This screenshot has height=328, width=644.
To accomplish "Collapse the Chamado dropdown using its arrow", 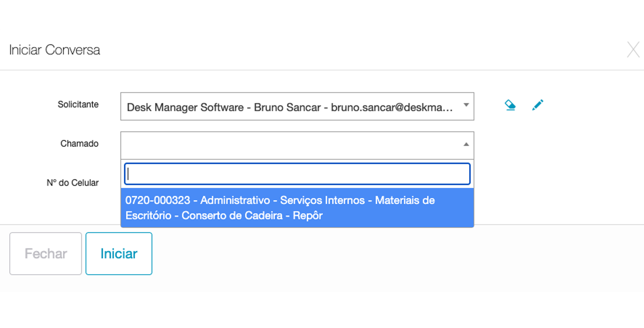I will (x=466, y=145).
